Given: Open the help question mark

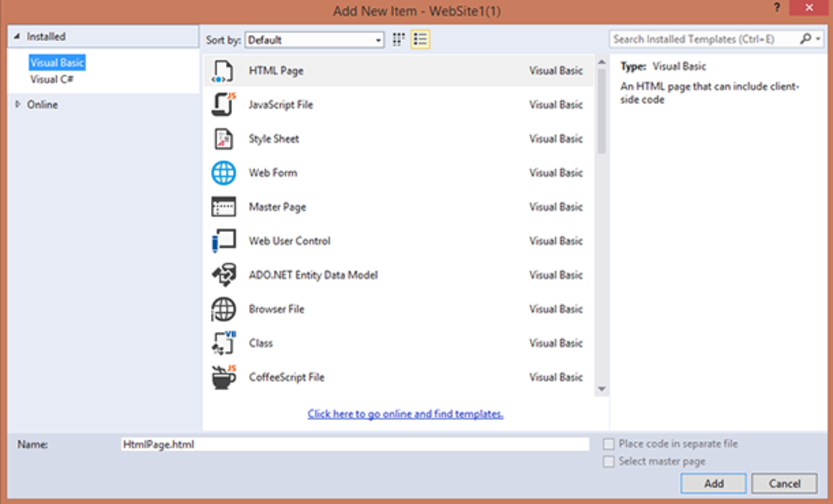Looking at the screenshot, I should [777, 8].
